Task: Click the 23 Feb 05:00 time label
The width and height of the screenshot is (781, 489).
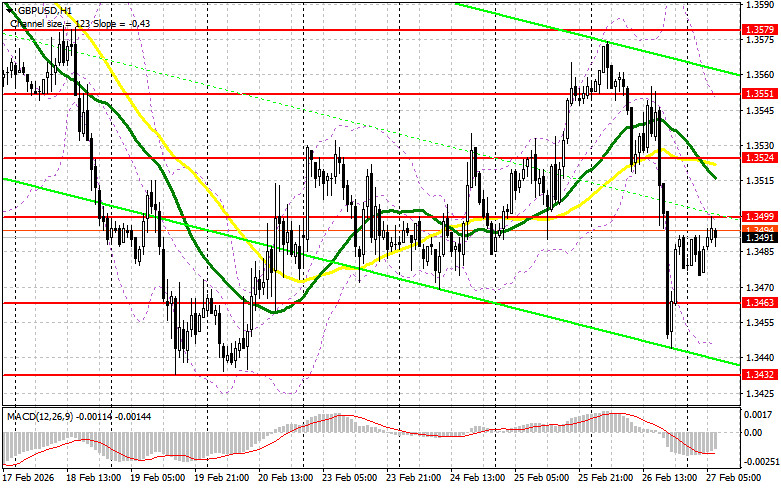Action: [349, 478]
